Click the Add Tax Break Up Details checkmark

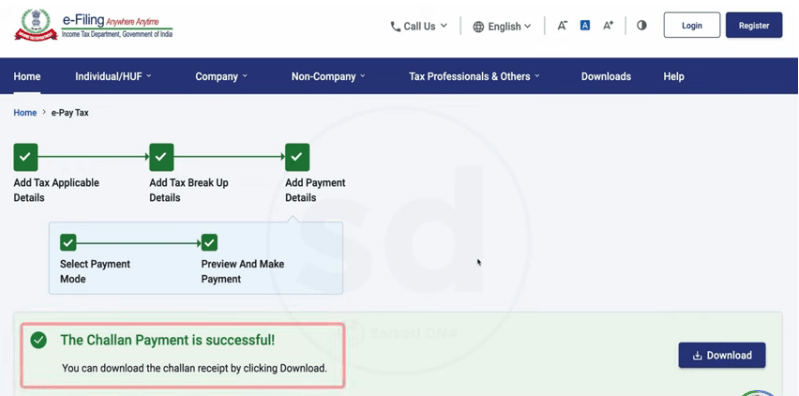tap(162, 157)
